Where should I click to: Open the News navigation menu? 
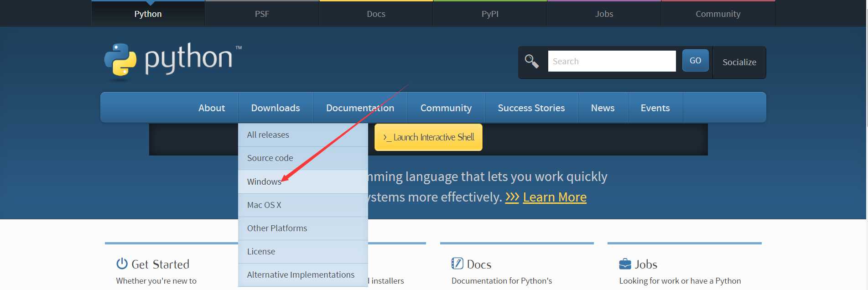click(x=603, y=108)
